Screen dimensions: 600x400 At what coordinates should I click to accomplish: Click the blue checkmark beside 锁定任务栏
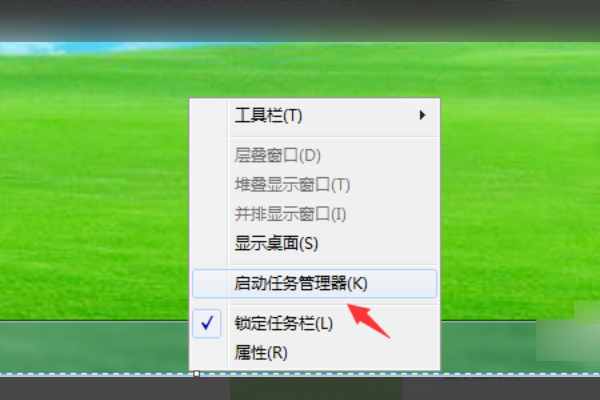[207, 323]
